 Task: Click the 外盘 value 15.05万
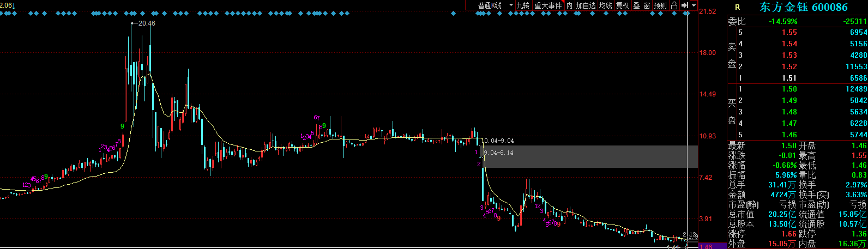click(x=783, y=244)
